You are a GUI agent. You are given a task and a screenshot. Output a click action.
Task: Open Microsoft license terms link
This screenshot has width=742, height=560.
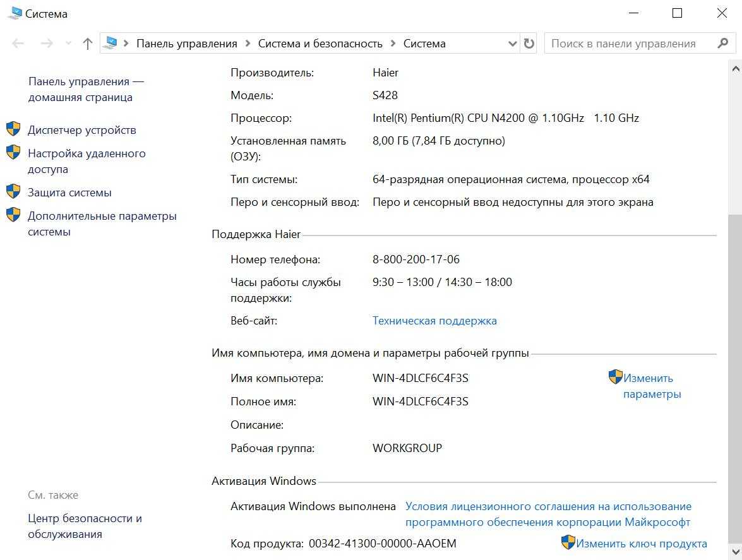(x=548, y=514)
